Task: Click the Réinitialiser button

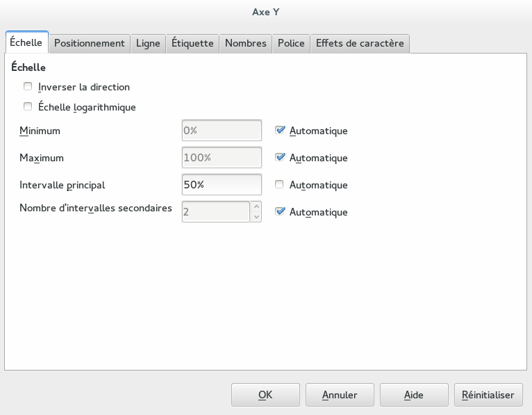Action: 488,395
